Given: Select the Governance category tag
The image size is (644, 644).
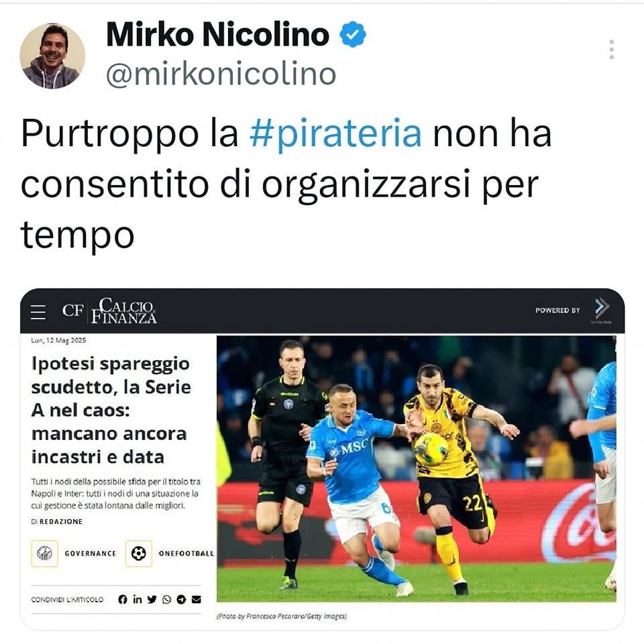Looking at the screenshot, I should click(74, 553).
